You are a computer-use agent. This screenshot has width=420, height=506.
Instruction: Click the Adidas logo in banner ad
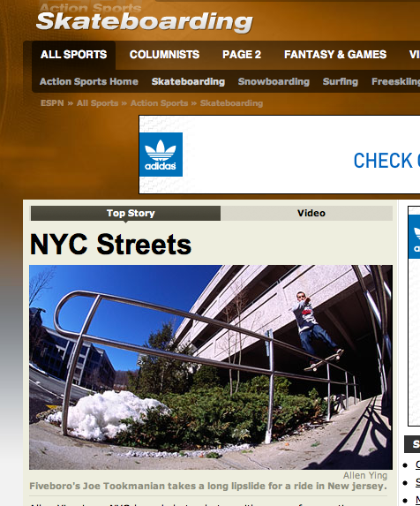pyautogui.click(x=161, y=155)
